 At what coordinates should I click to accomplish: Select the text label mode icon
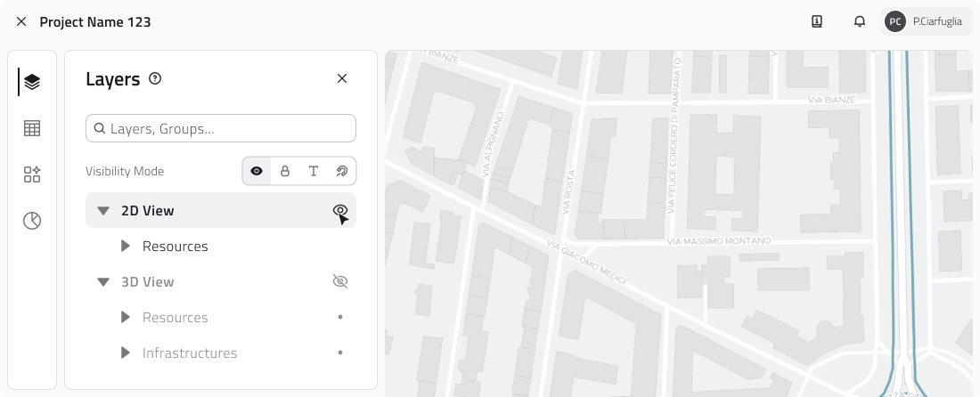pyautogui.click(x=314, y=171)
